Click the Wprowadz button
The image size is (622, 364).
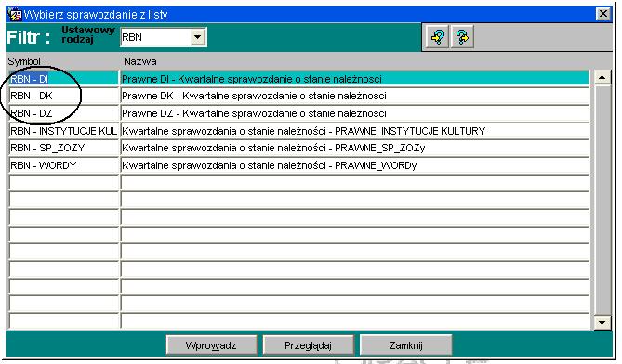coord(211,345)
